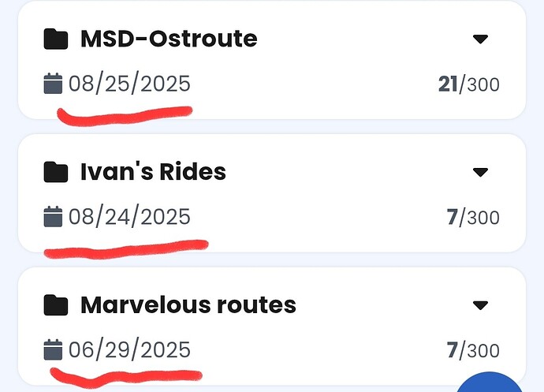The height and width of the screenshot is (392, 544).
Task: Expand the Marvelous routes folder dropdown arrow
Action: pyautogui.click(x=480, y=305)
